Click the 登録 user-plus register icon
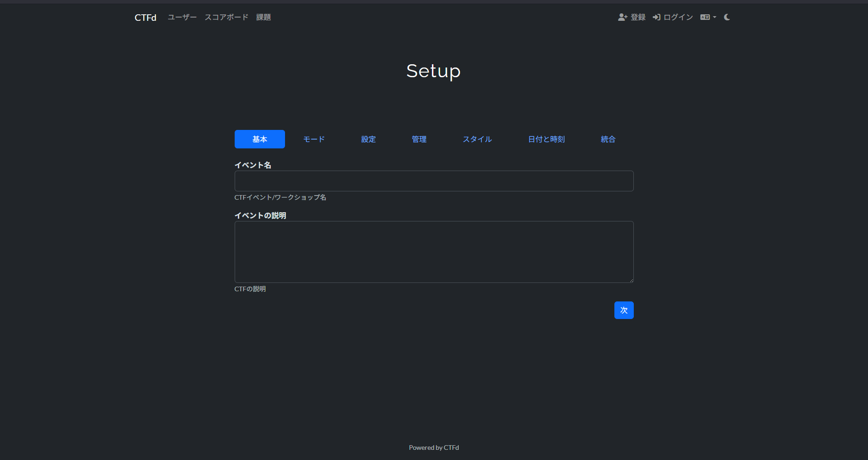The image size is (868, 460). pyautogui.click(x=622, y=17)
